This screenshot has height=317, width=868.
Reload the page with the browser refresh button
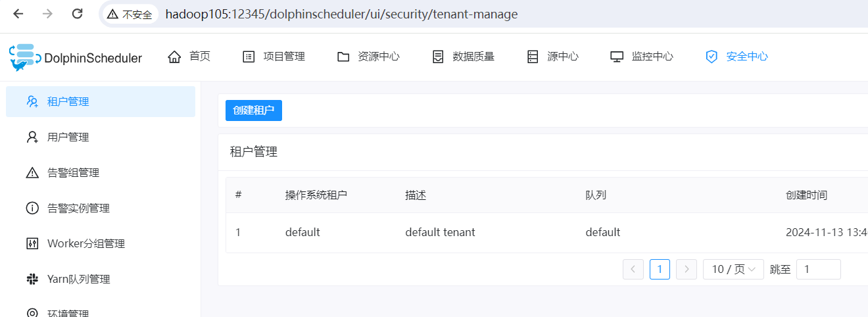[78, 14]
